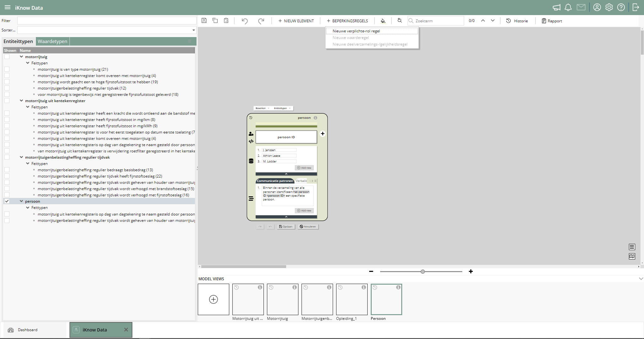Open the map overview icon at canvas right

click(632, 256)
